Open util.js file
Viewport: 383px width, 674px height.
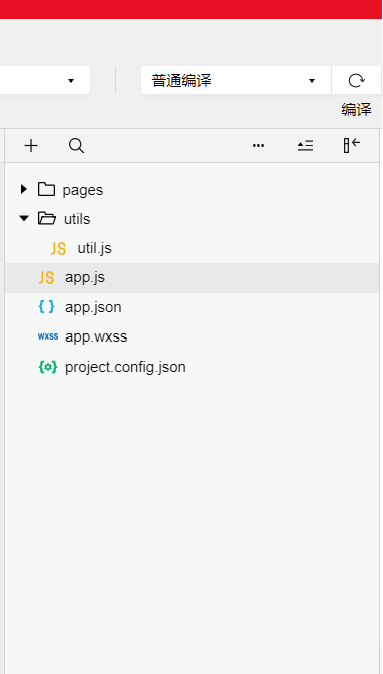click(x=192, y=248)
